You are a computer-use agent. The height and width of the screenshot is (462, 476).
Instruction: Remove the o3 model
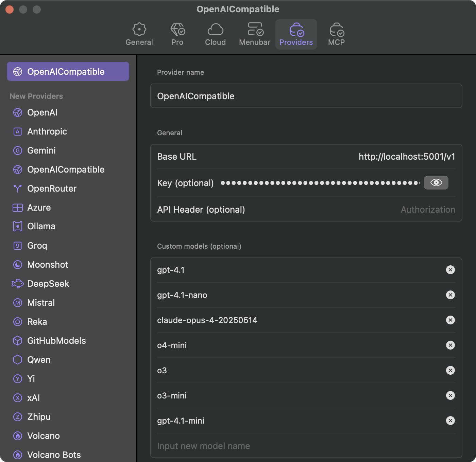click(x=451, y=370)
